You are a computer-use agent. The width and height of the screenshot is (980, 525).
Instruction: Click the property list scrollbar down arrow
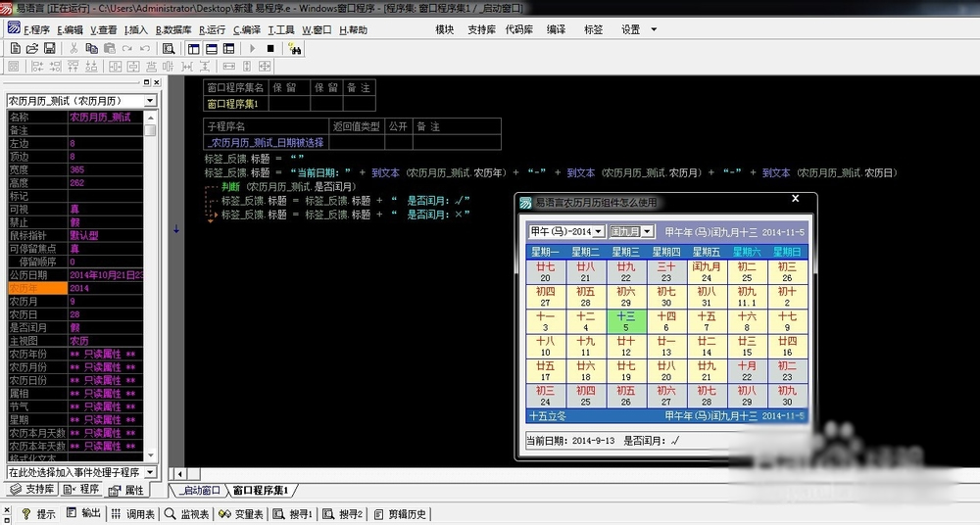(x=150, y=455)
